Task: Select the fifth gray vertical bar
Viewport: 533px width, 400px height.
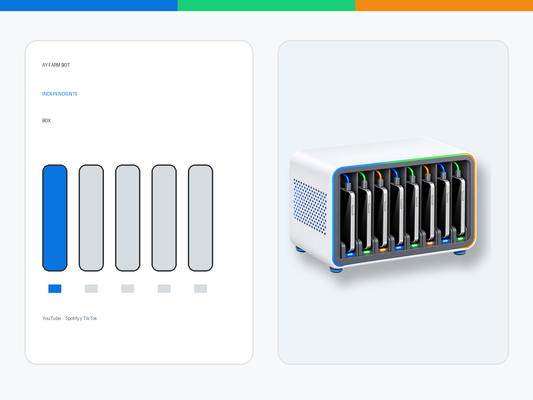Action: pyautogui.click(x=200, y=218)
